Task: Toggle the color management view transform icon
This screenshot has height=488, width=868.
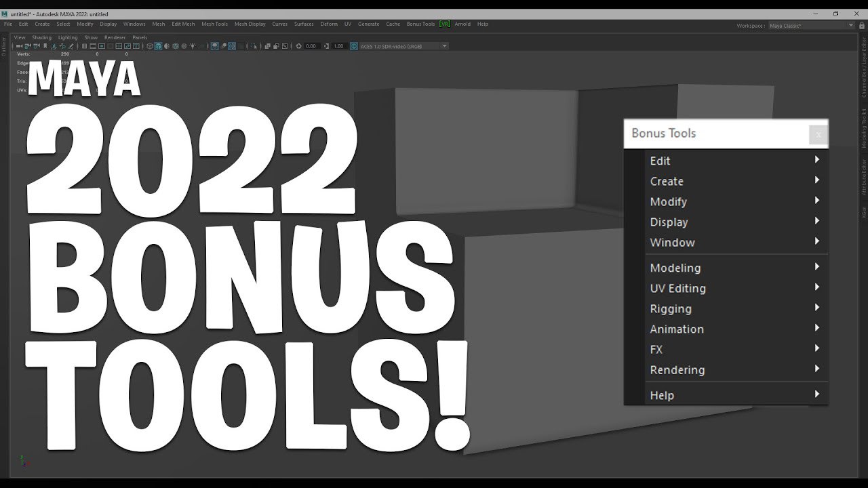Action: [x=354, y=46]
